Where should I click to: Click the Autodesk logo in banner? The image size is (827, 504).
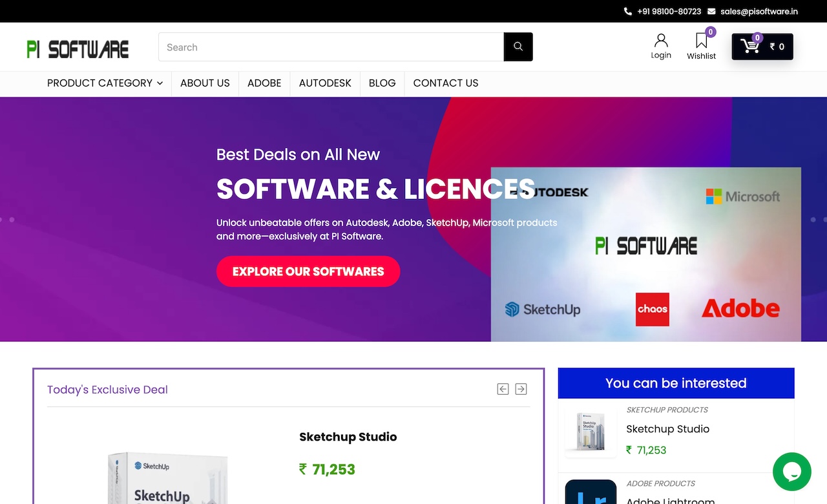(549, 192)
